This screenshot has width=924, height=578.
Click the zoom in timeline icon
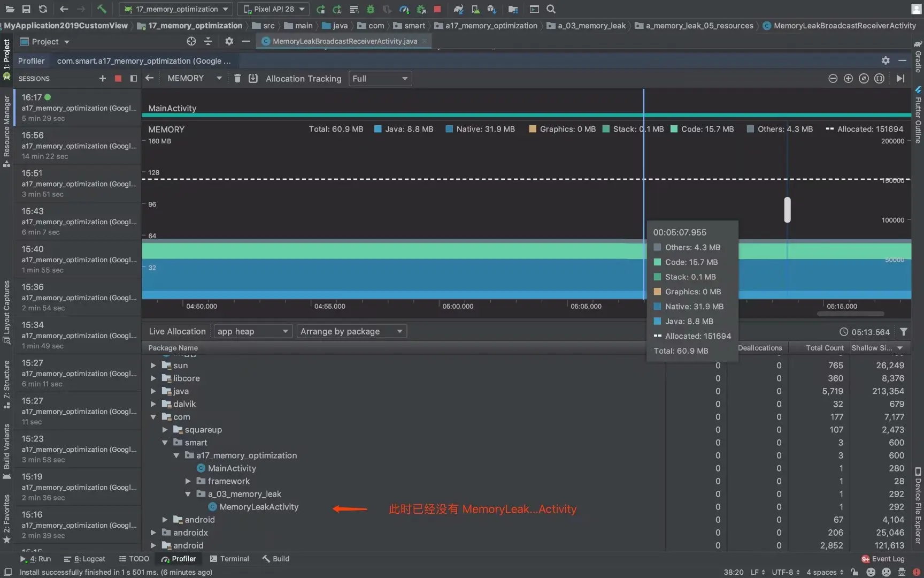click(x=848, y=79)
